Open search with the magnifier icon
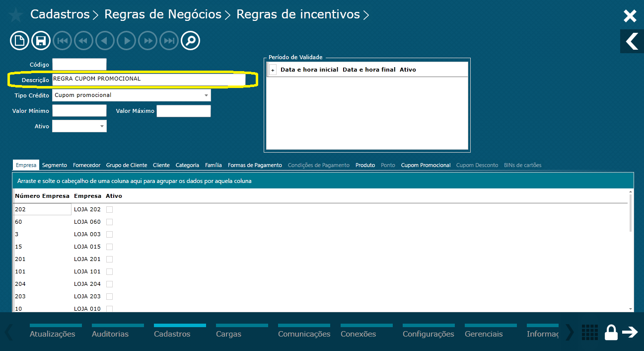Viewport: 644px width, 351px height. 190,40
